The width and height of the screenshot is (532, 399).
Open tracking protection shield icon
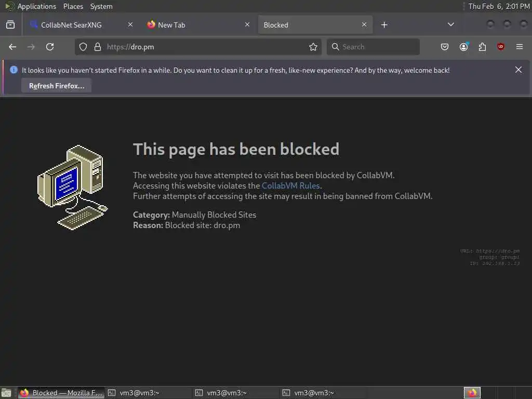[x=83, y=47]
